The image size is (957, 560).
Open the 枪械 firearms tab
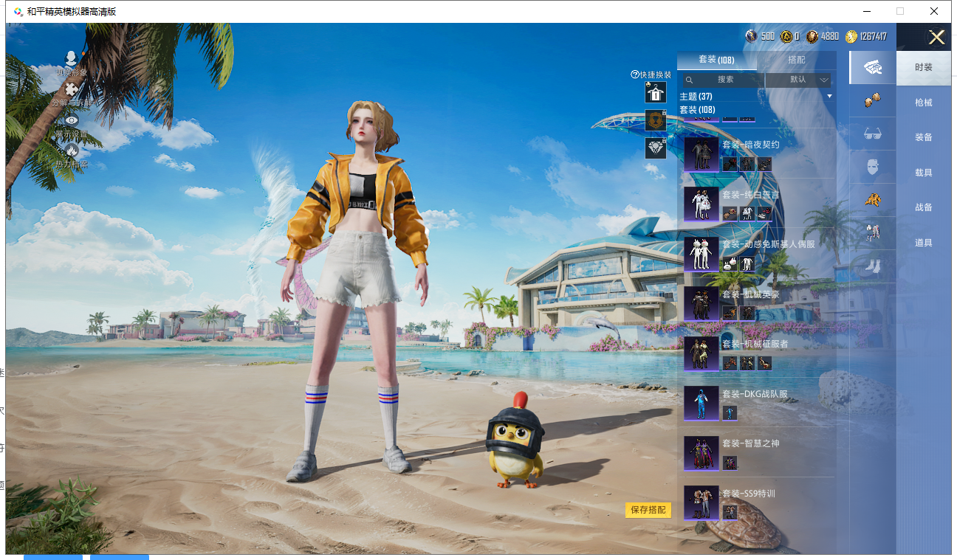[x=924, y=103]
